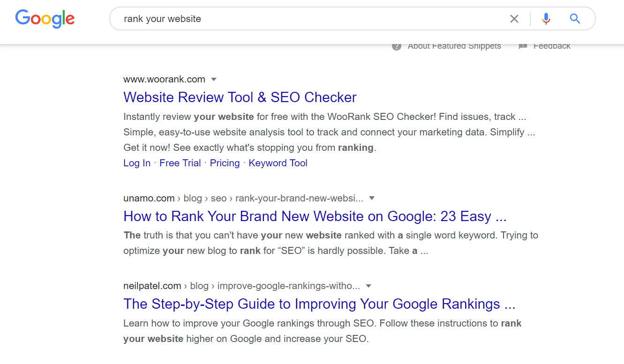
Task: Click the Feedback text link
Action: tap(552, 46)
